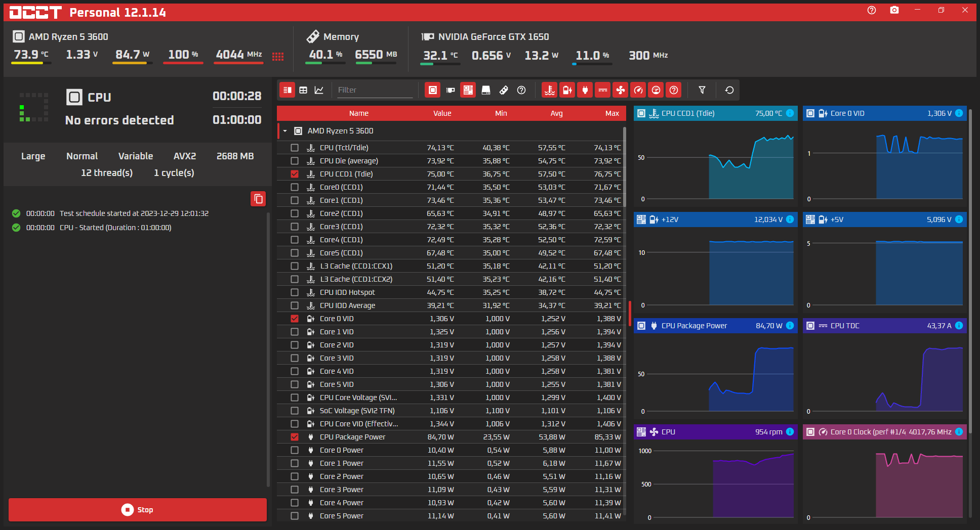
Task: Take a screenshot with camera icon
Action: point(894,10)
